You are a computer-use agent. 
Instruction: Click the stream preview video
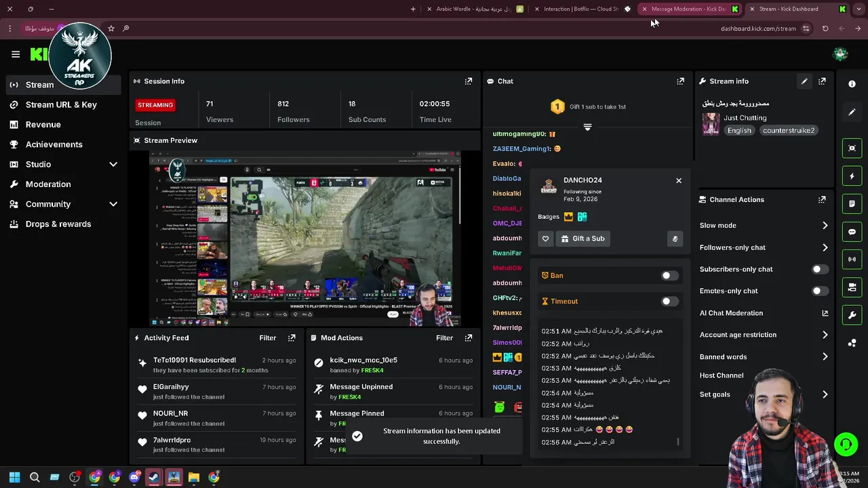tap(304, 239)
